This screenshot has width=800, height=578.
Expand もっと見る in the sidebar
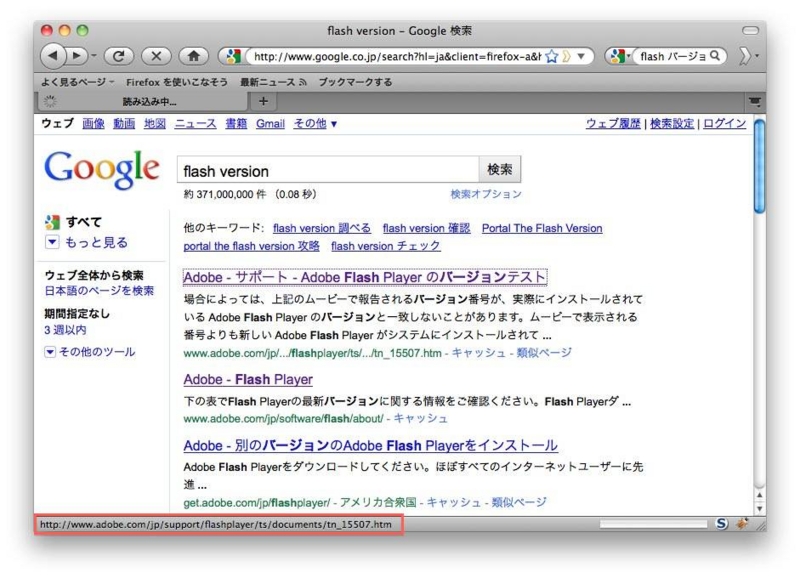pyautogui.click(x=87, y=242)
